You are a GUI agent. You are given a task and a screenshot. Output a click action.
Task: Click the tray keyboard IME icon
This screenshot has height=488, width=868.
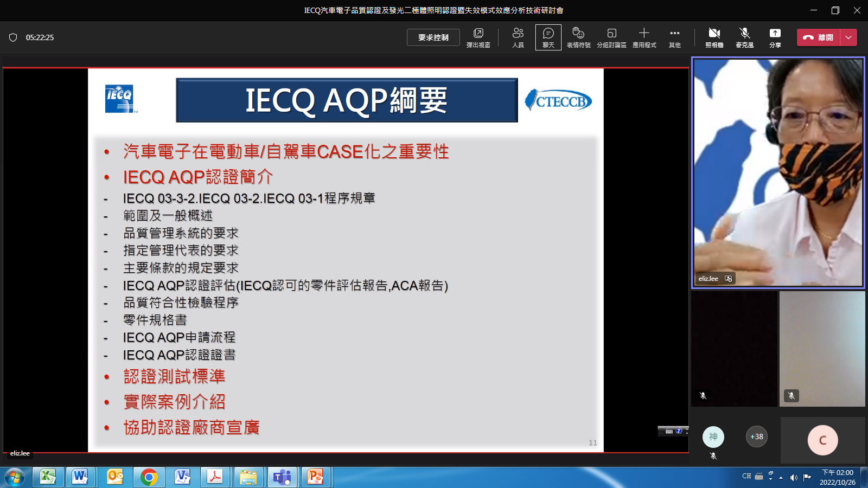[x=759, y=477]
